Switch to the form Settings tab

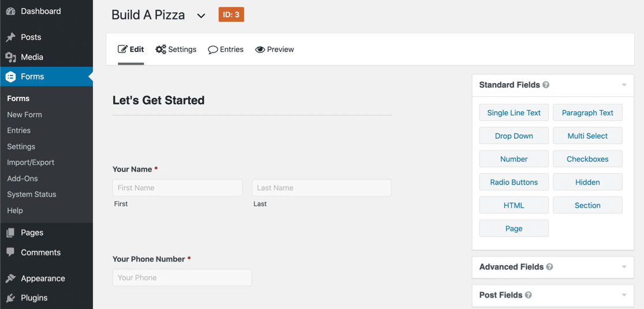pyautogui.click(x=176, y=50)
